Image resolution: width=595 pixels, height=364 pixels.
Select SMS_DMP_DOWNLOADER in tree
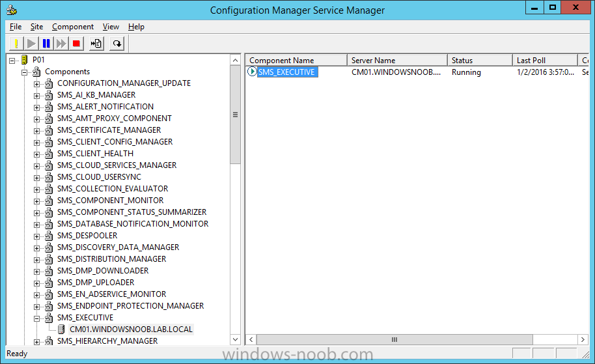tap(103, 271)
